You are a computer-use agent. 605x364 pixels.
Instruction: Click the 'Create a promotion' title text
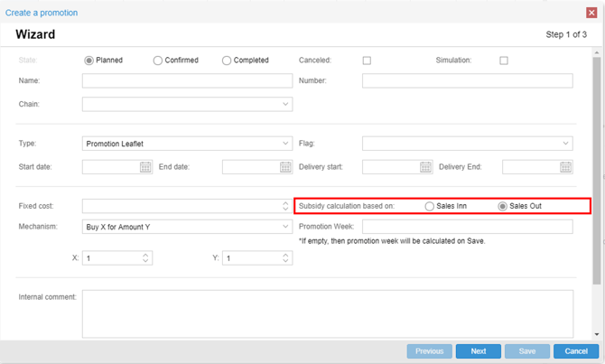[42, 13]
